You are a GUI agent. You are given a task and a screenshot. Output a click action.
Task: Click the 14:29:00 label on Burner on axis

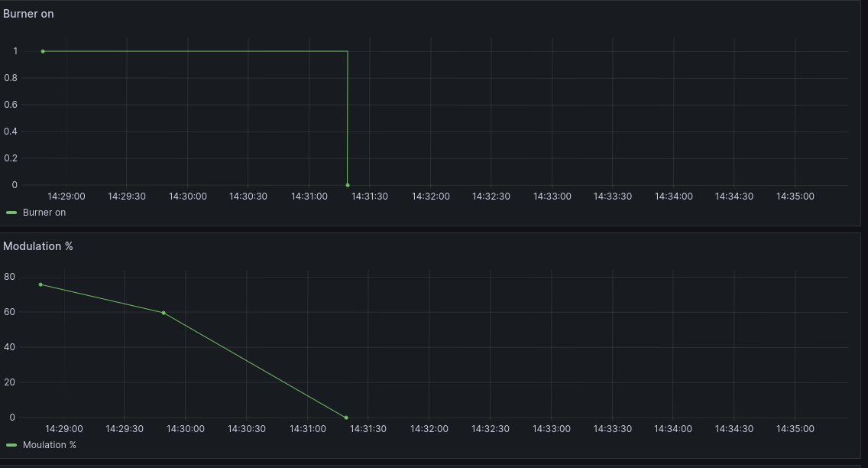[x=66, y=197]
